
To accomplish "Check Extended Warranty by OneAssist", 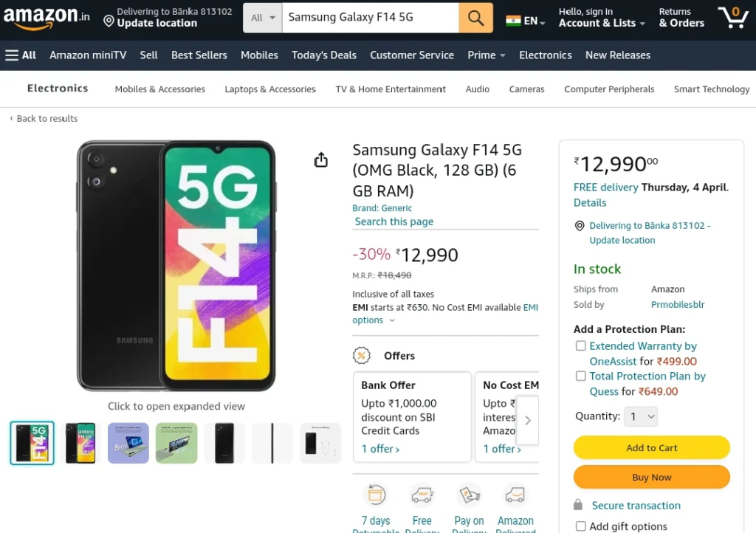I will [x=581, y=346].
